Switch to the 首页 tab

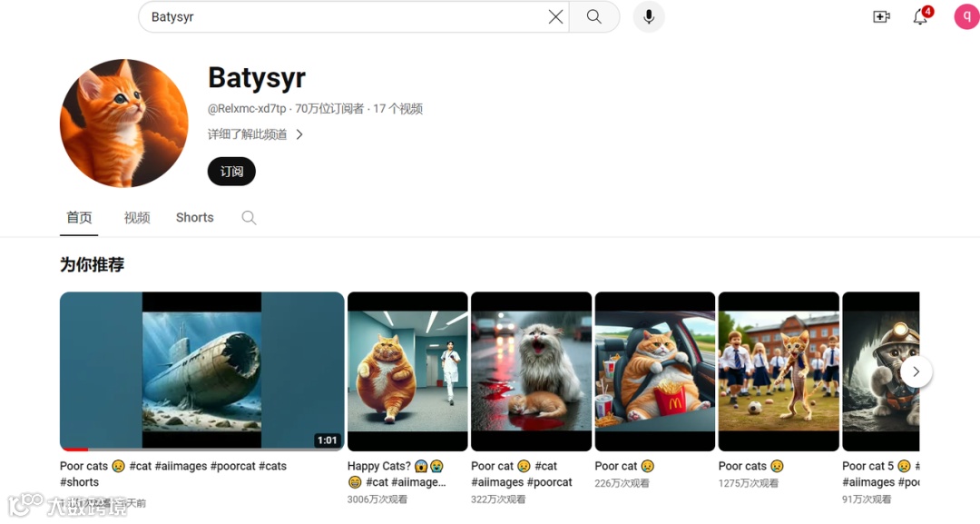click(79, 218)
